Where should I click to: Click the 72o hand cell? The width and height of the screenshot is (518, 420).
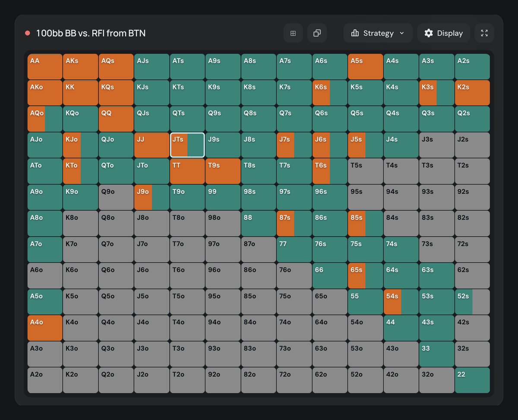point(294,380)
